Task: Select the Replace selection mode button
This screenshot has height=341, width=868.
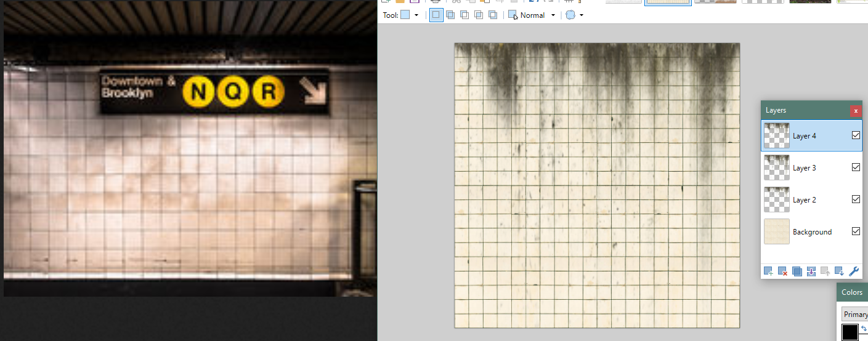Action: point(436,15)
